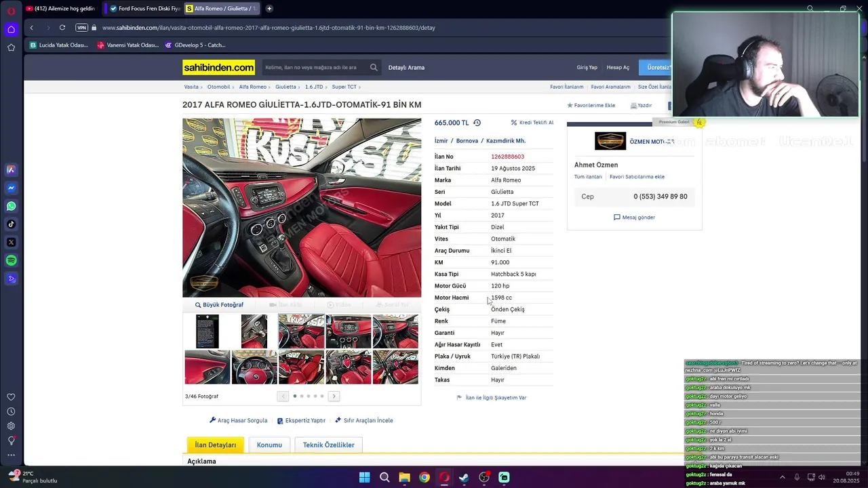Open the sidebar lightbulb tips icon
The width and height of the screenshot is (868, 488).
(11, 440)
